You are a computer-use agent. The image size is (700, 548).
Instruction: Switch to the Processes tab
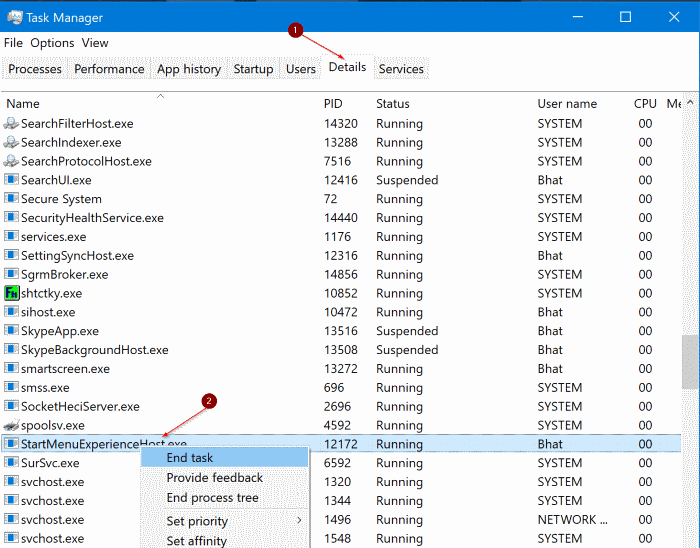coord(35,69)
